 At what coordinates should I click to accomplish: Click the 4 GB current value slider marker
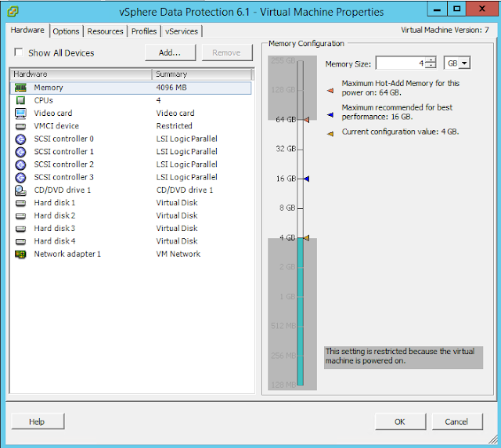pyautogui.click(x=307, y=238)
